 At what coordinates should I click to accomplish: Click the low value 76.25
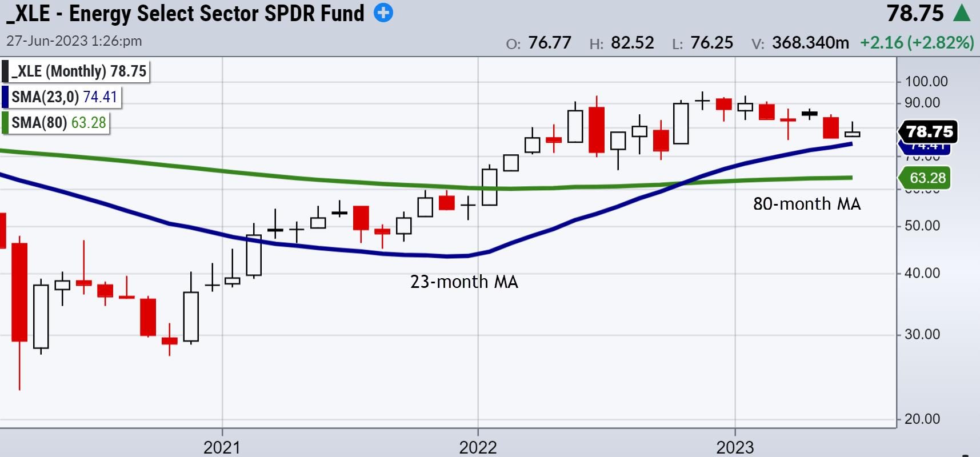[x=711, y=43]
